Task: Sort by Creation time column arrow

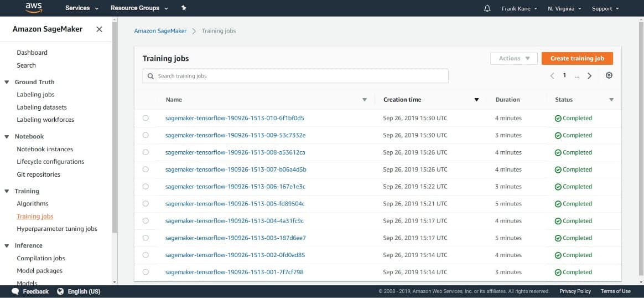Action: click(476, 100)
